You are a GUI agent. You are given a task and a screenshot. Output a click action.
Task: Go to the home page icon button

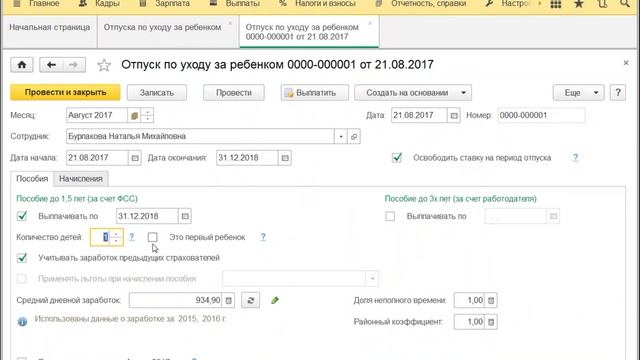click(22, 65)
